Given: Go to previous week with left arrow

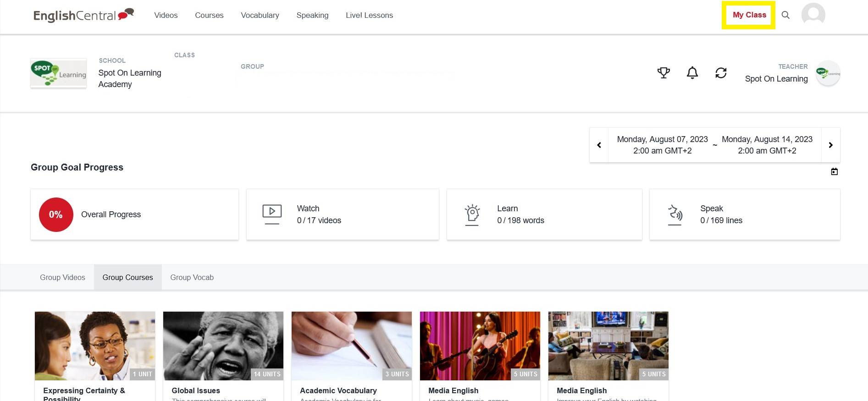Looking at the screenshot, I should pyautogui.click(x=599, y=145).
